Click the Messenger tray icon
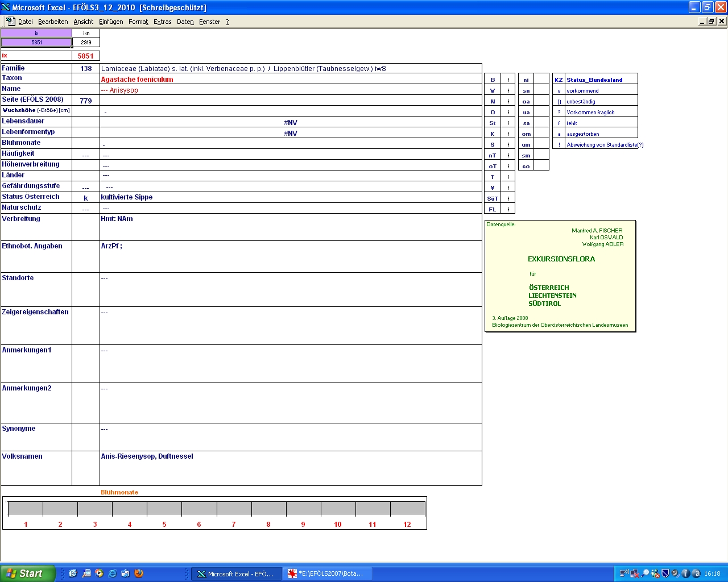 655,573
